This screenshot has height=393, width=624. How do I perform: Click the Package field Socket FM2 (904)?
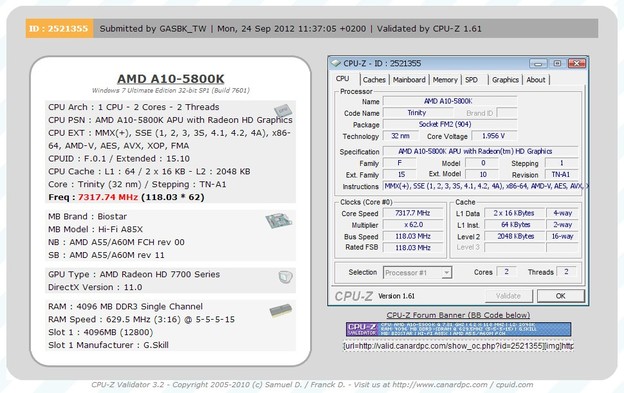[x=450, y=124]
